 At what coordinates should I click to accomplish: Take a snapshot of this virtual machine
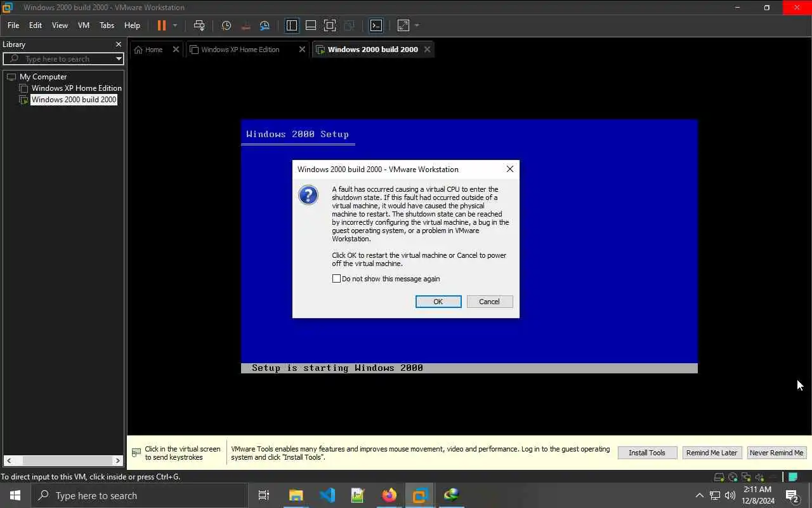pos(226,25)
